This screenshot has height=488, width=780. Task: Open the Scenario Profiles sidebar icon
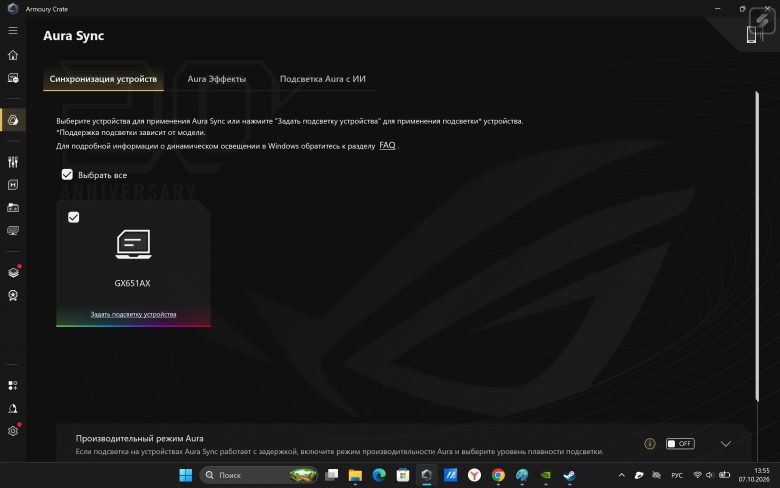(x=13, y=185)
